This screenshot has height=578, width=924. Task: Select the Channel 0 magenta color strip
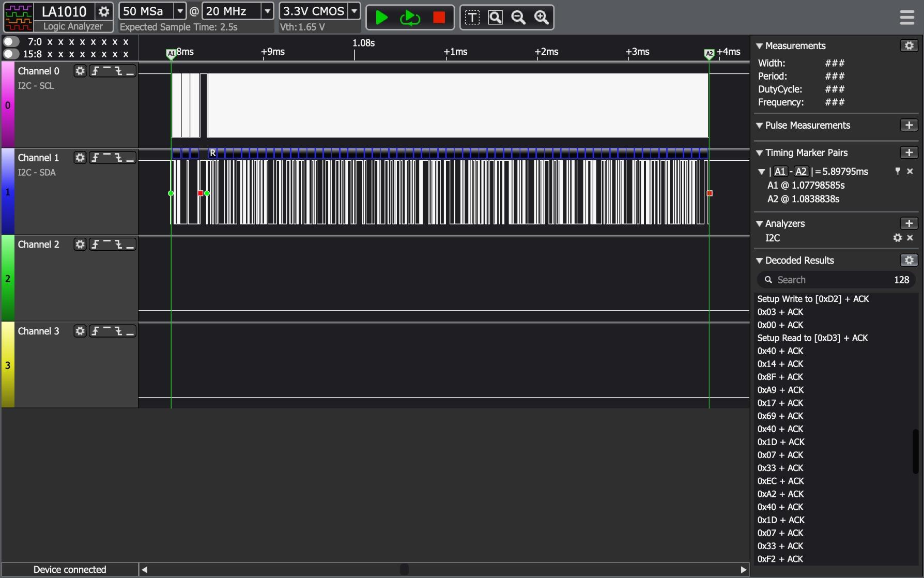[x=8, y=105]
